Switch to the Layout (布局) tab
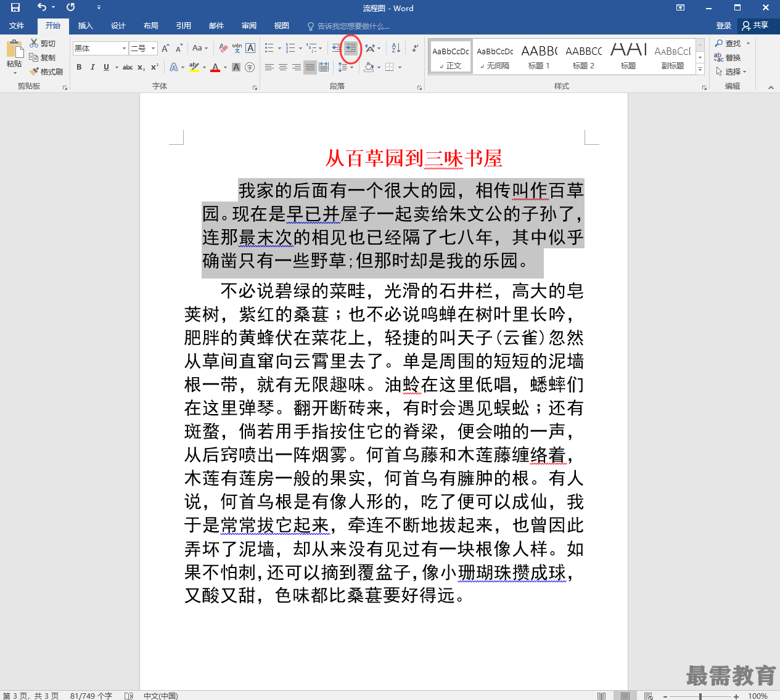This screenshot has width=780, height=700. point(151,26)
